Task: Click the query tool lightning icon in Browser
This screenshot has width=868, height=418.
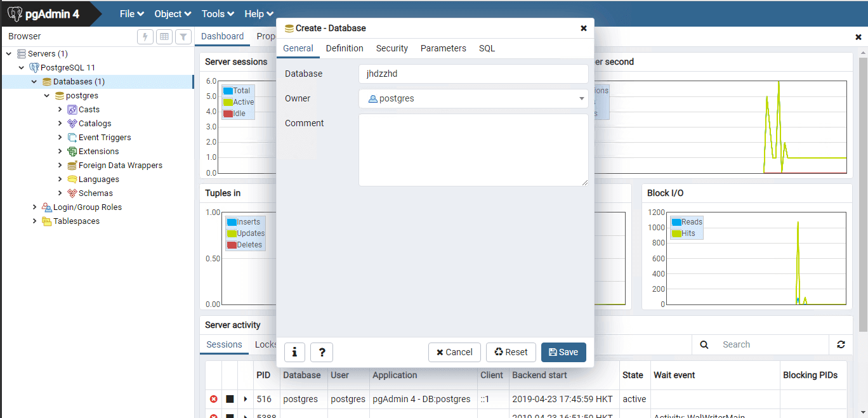Action: (x=145, y=37)
